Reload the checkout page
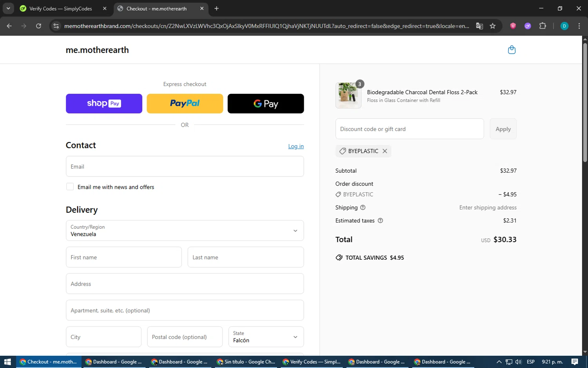 [38, 26]
